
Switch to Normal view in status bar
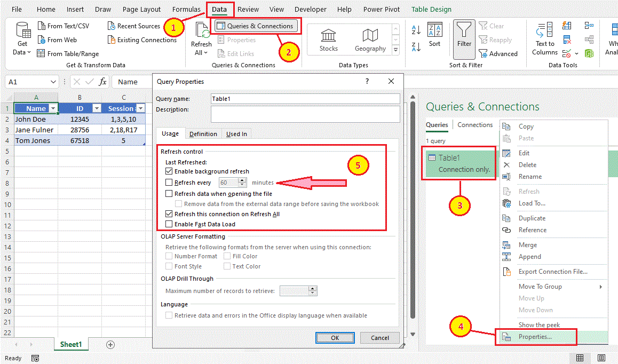[x=580, y=358]
